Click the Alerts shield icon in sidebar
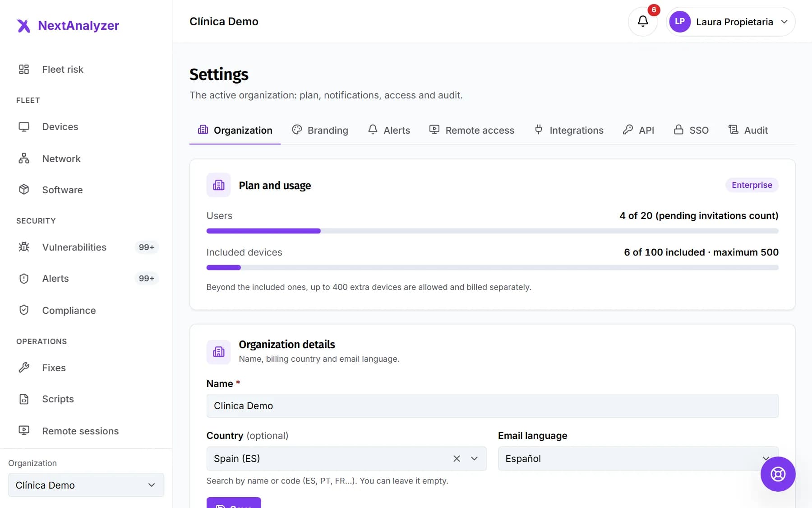812x508 pixels. click(24, 279)
